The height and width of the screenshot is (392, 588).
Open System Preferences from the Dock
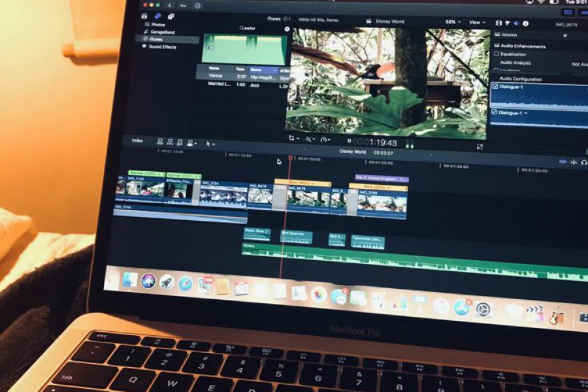483,310
